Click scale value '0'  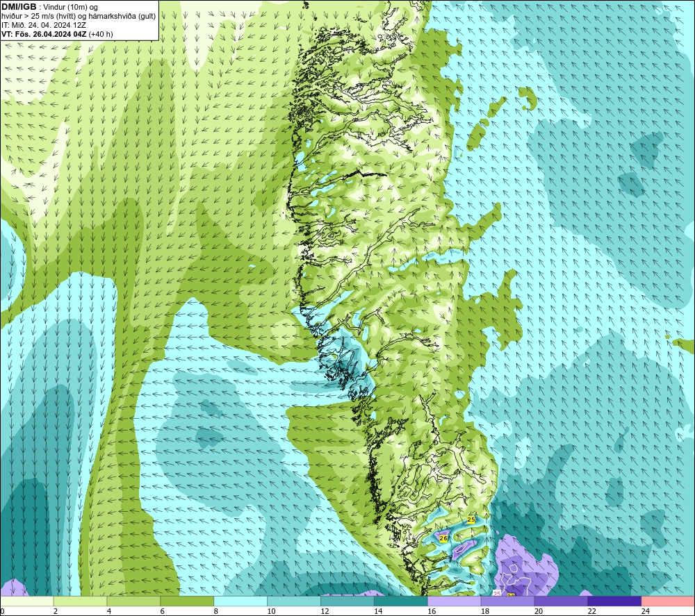click(3, 611)
